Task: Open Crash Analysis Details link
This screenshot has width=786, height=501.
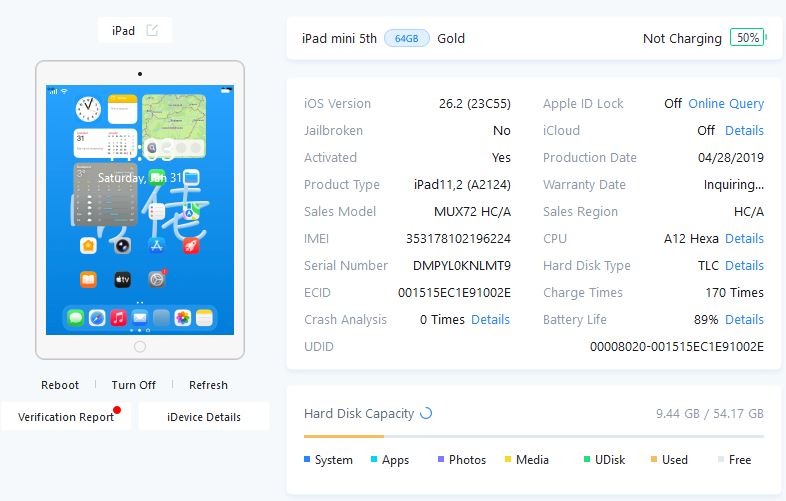Action: tap(490, 320)
